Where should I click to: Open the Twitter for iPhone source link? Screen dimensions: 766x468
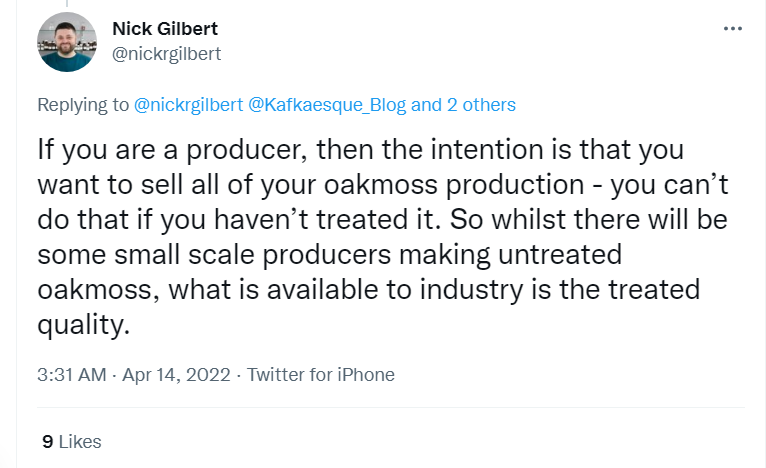click(321, 375)
